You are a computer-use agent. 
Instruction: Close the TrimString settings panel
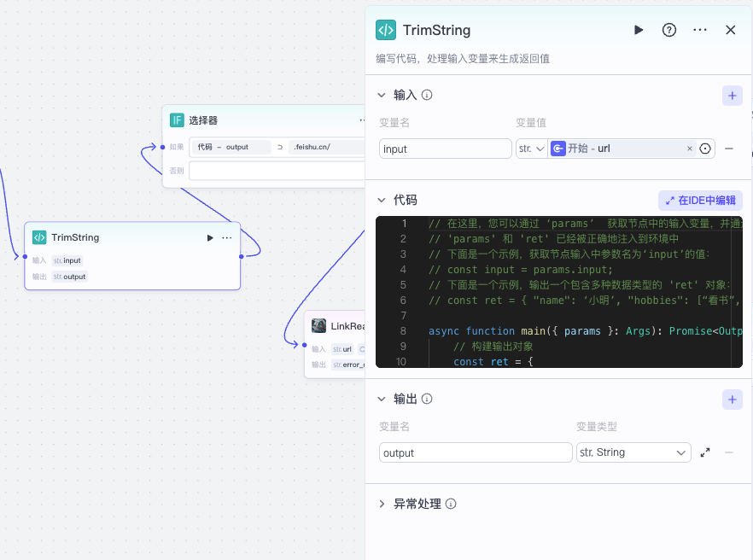[x=731, y=30]
